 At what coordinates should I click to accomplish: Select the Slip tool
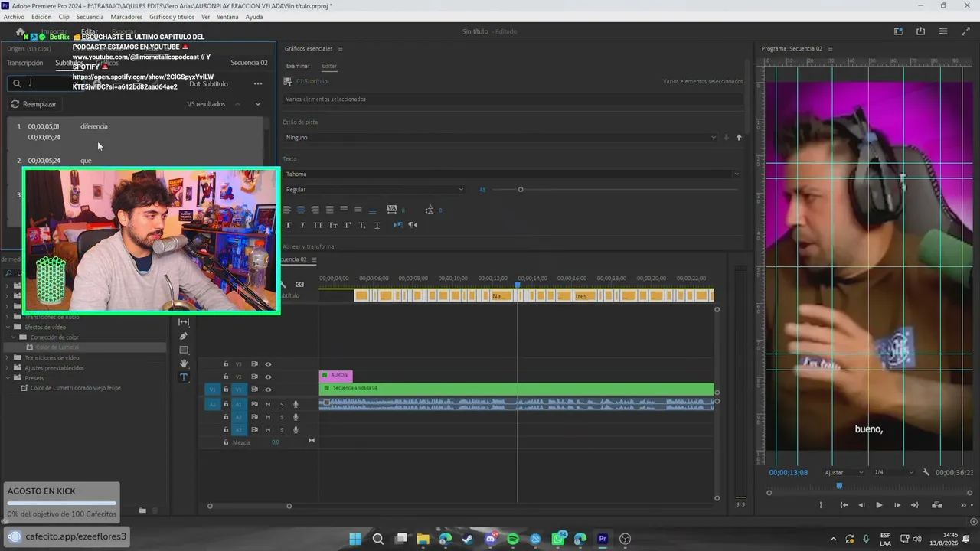click(184, 322)
